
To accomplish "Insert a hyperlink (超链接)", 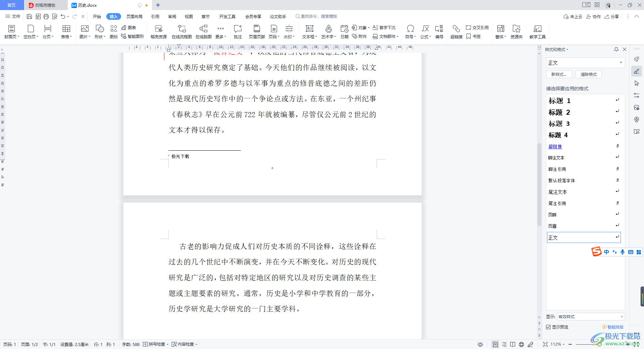I will (457, 32).
